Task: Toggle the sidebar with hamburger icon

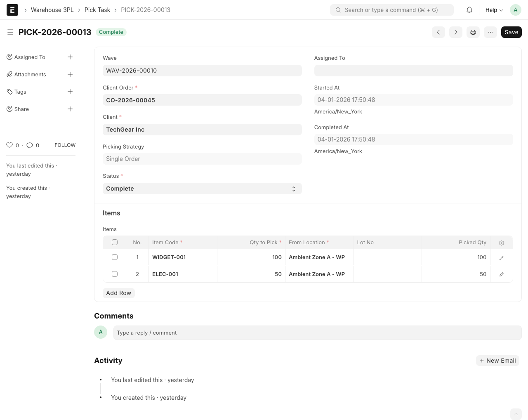Action: tap(10, 32)
